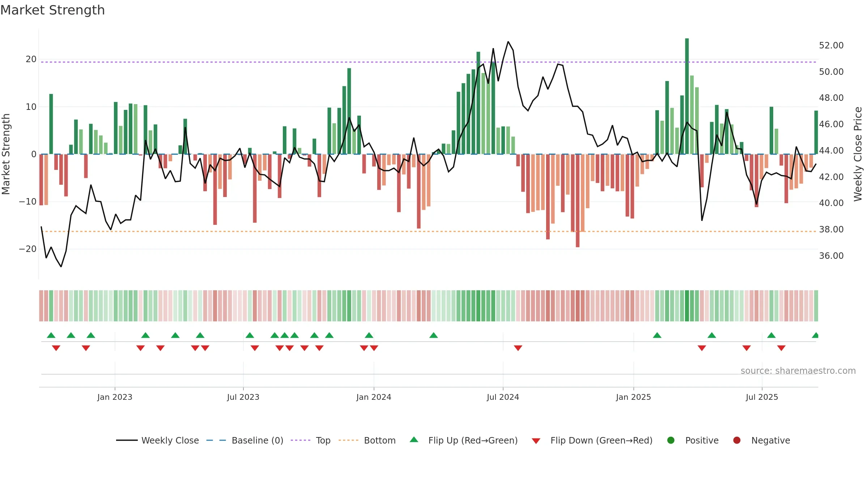This screenshot has height=488, width=868.
Task: Click the Weekly Close Price right axis title
Action: tap(858, 154)
